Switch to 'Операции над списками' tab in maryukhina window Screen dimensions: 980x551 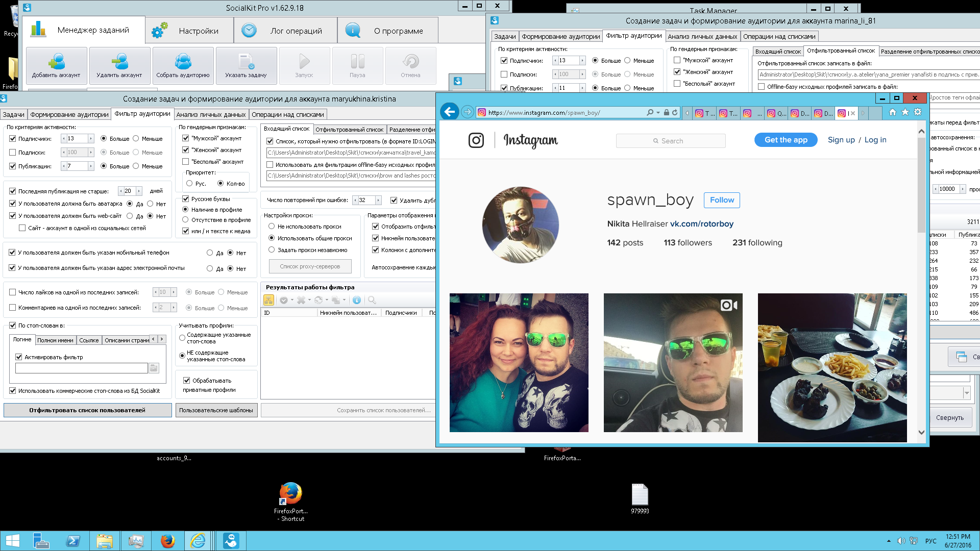tap(288, 115)
